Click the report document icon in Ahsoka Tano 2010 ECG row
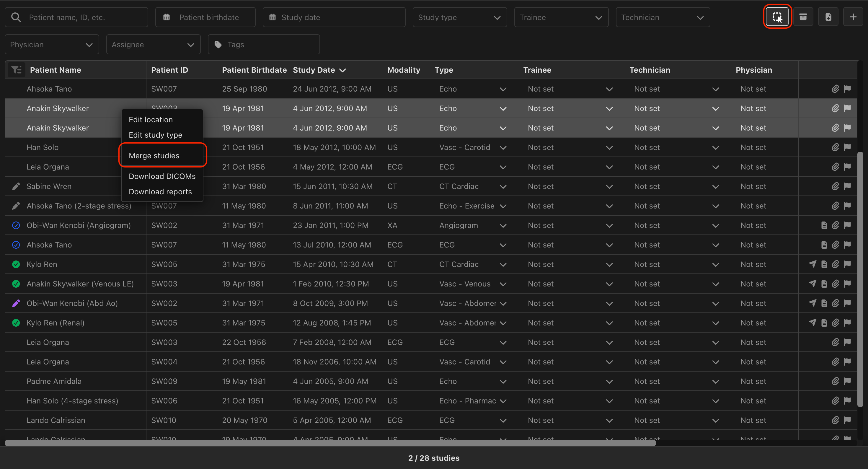Screen dimensions: 868x469 pyautogui.click(x=824, y=245)
